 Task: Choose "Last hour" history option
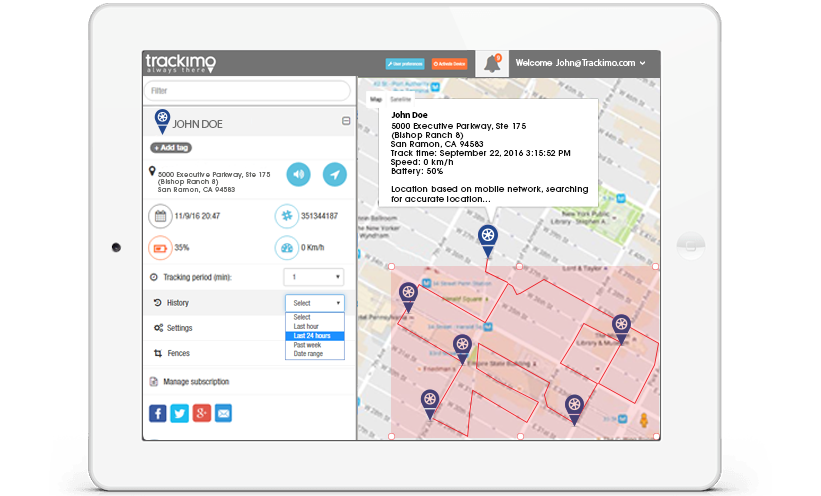coord(315,326)
